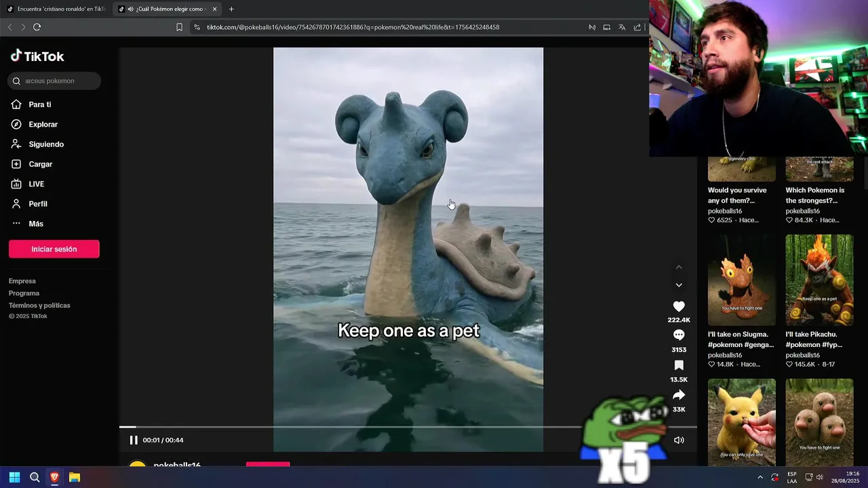The height and width of the screenshot is (488, 868).
Task: Click the 00:01 / 00:44 time display
Action: point(163,440)
